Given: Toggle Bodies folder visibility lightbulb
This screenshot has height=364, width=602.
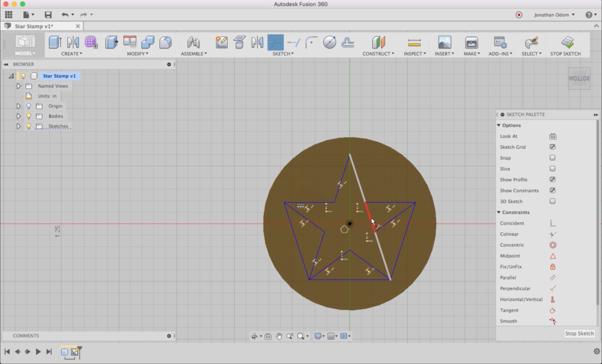Looking at the screenshot, I should click(x=29, y=116).
